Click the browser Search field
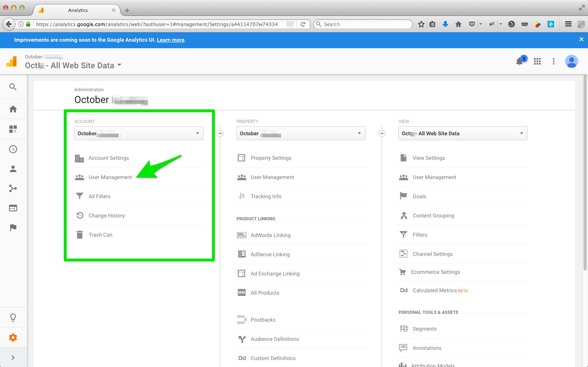This screenshot has width=588, height=367. (x=363, y=24)
